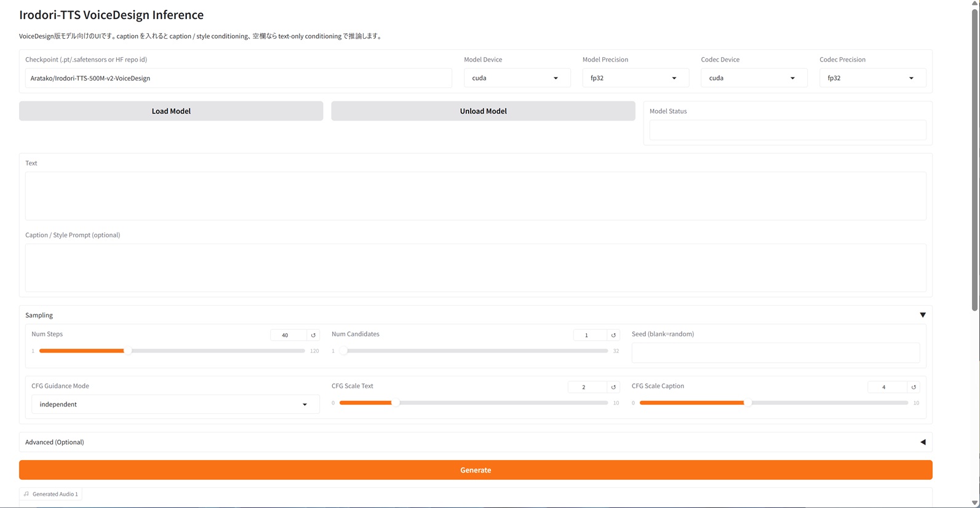
Task: Open the Model Precision dropdown
Action: [x=635, y=78]
